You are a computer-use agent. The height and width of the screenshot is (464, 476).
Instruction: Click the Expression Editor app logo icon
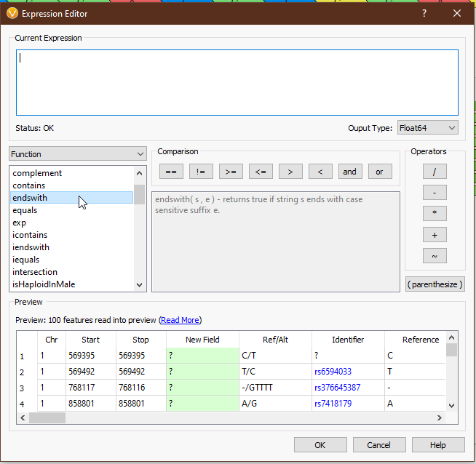coord(12,13)
